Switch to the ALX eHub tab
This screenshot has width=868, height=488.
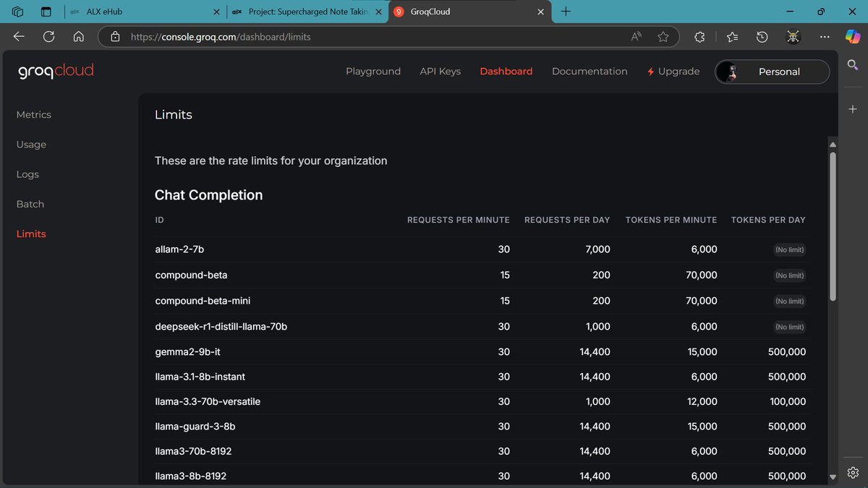coord(145,12)
